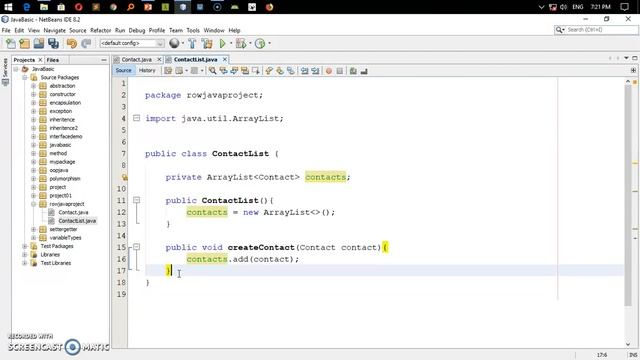Click the Uncomment icon in editor toolbar
The image size is (640, 360).
click(x=364, y=71)
